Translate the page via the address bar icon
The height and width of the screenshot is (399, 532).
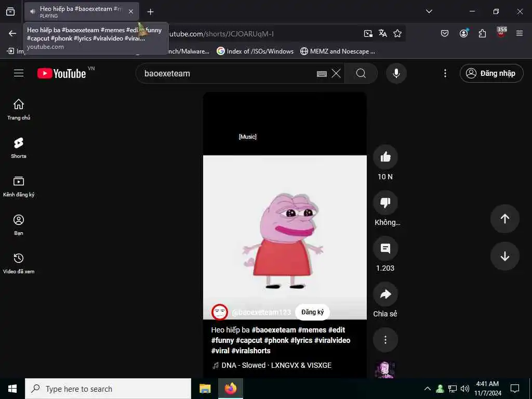[x=383, y=33]
